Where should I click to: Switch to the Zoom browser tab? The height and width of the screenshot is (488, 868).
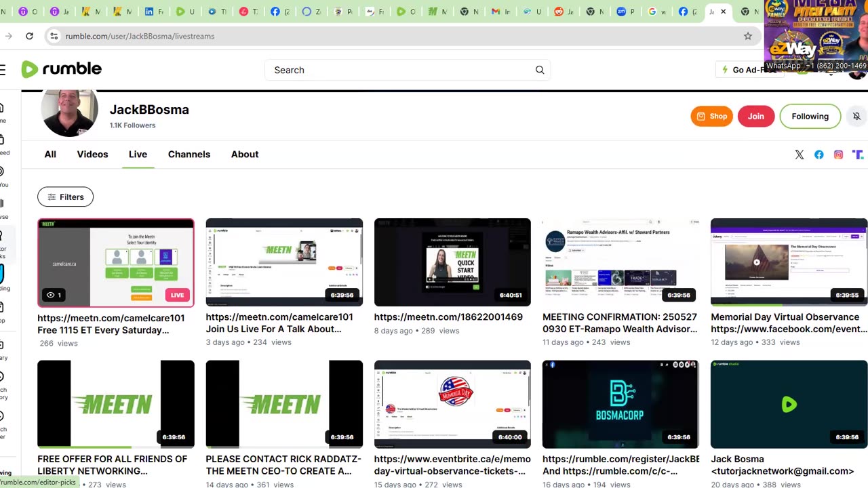pos(621,12)
